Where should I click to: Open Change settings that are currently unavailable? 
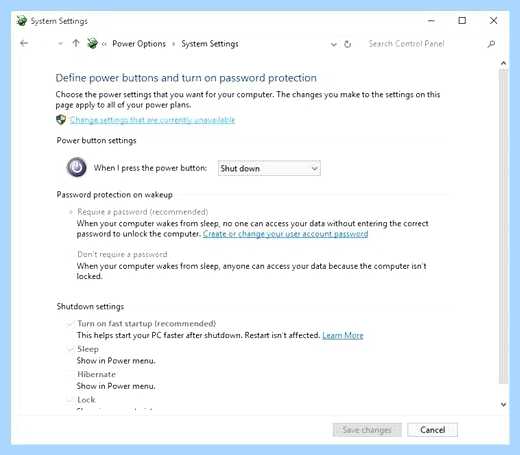point(153,120)
